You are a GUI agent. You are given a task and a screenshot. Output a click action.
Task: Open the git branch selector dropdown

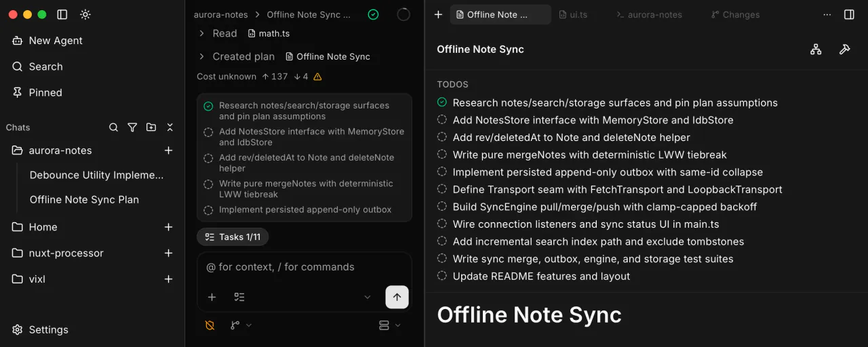coord(241,325)
